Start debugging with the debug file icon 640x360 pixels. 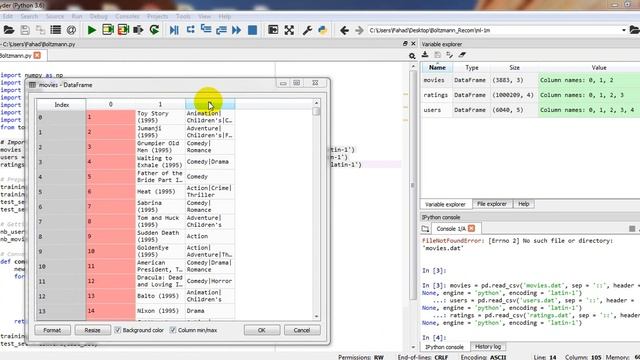(x=174, y=30)
